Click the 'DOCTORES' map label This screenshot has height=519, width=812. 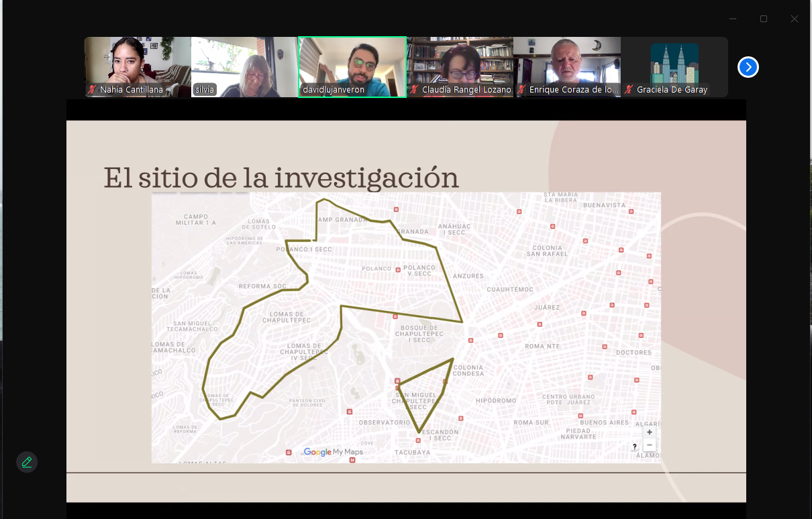coord(633,352)
